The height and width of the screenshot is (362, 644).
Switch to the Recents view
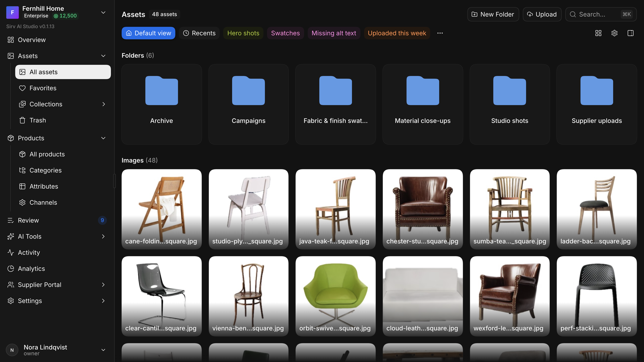pyautogui.click(x=199, y=33)
